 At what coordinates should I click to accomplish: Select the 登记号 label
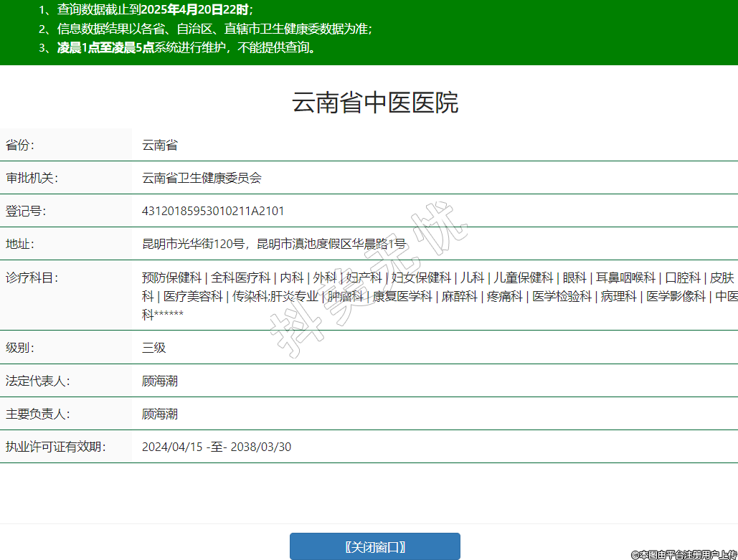(26, 211)
